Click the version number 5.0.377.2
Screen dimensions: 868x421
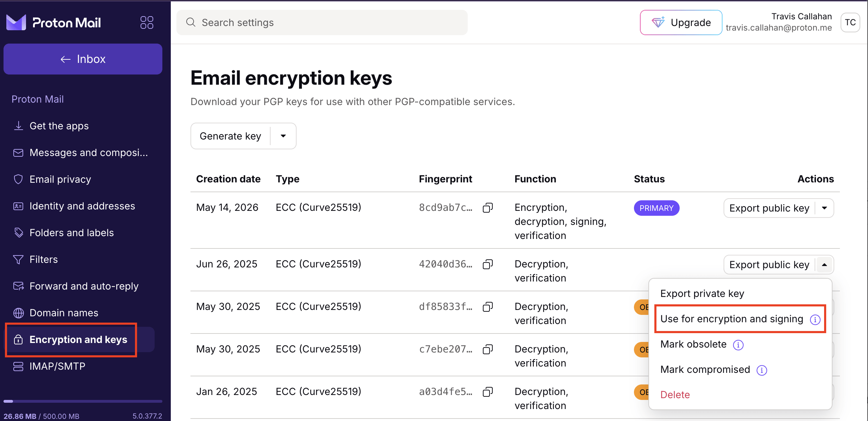pos(147,416)
